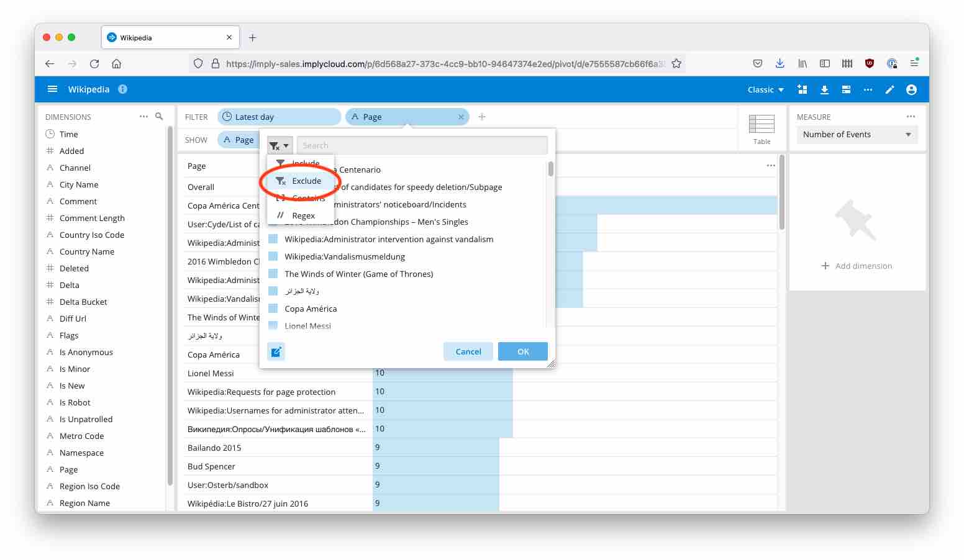Choose Exclude from filter mode menu
The height and width of the screenshot is (560, 964).
click(x=301, y=181)
